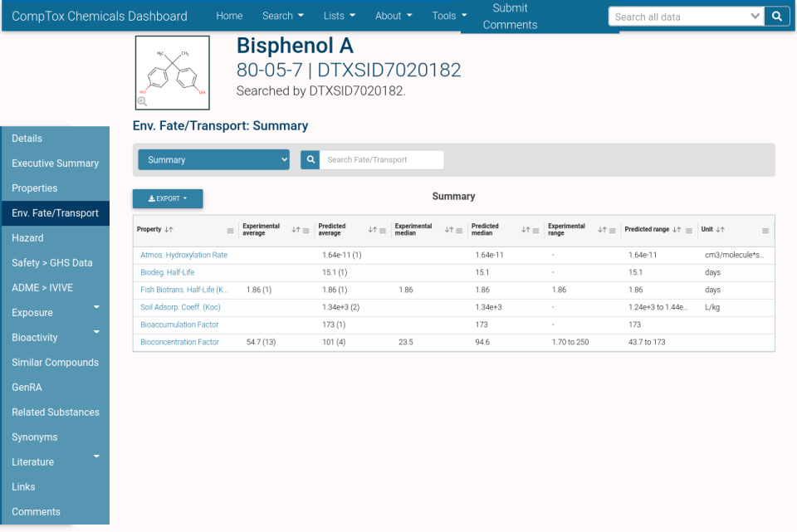
Task: Expand the Exposure sidebar section
Action: point(96,307)
